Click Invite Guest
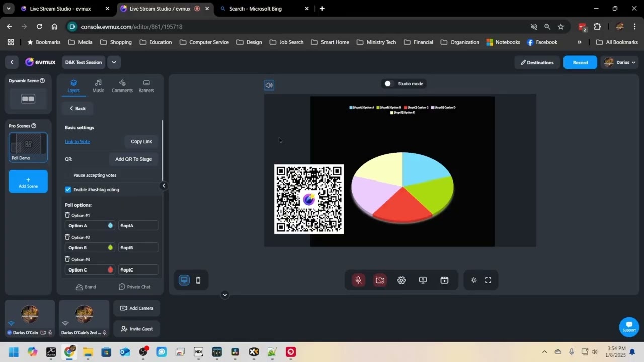644x362 pixels. click(137, 329)
